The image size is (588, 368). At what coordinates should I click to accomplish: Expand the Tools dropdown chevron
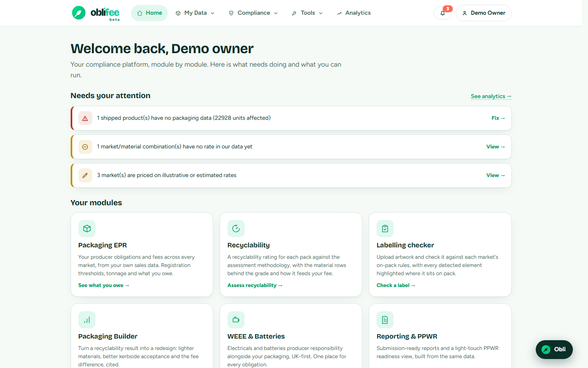(x=321, y=13)
